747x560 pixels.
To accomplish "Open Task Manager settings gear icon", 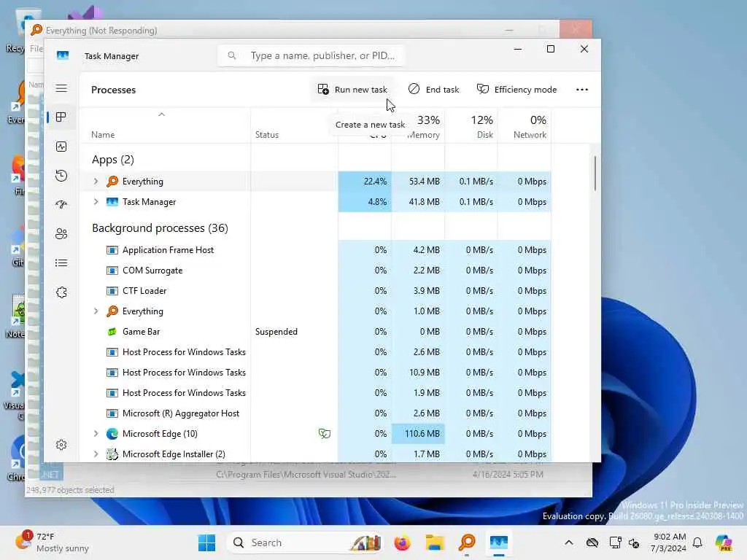I will tap(61, 445).
